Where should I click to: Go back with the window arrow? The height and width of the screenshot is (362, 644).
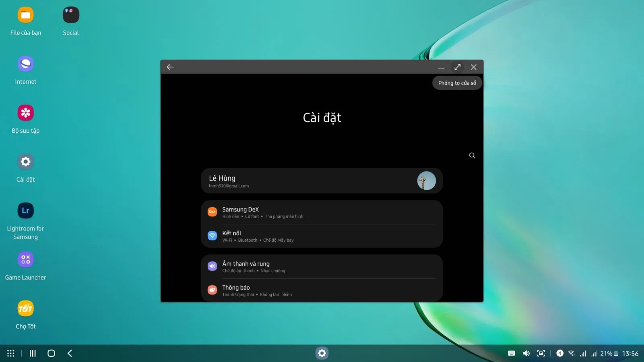[x=170, y=67]
